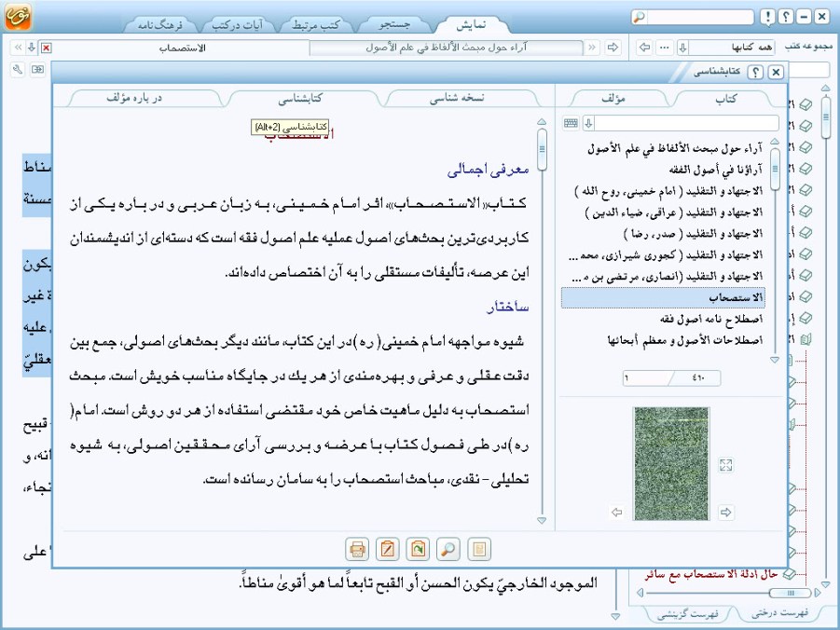
Task: Click the magnifying glass icon in the dialog toolbar
Action: 448,549
